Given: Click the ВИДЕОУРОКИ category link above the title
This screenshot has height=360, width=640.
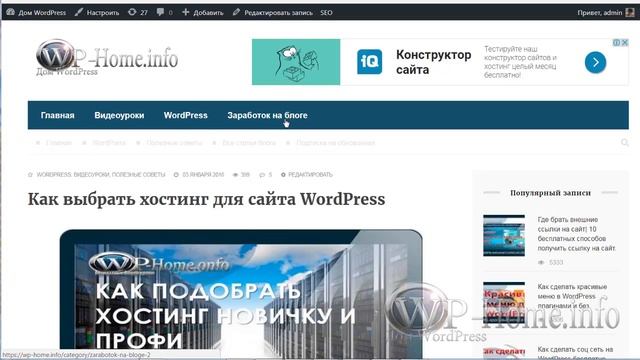Looking at the screenshot, I should (92, 175).
